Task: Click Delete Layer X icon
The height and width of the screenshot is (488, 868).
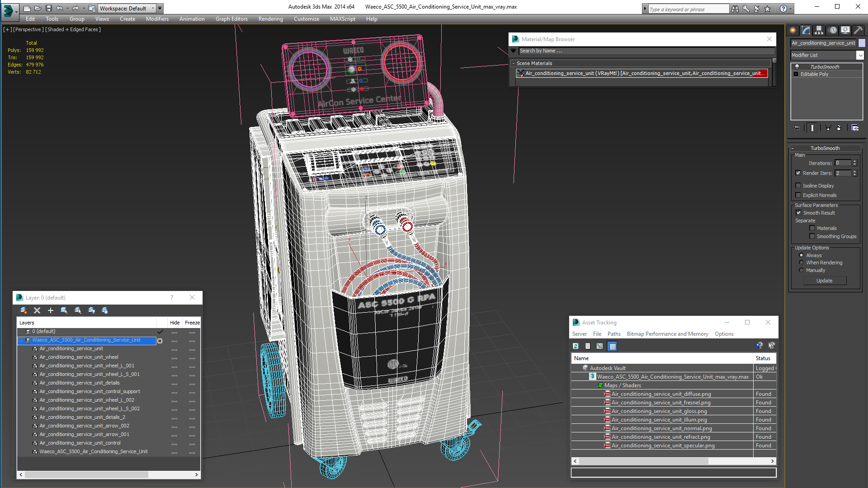Action: [37, 310]
